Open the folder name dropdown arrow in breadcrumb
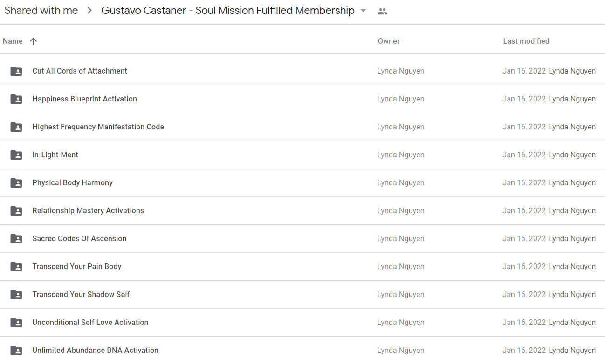Image resolution: width=605 pixels, height=364 pixels. point(364,11)
